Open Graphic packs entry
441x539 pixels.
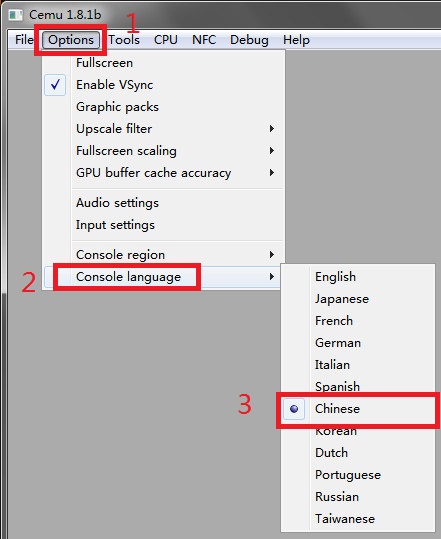163,107
